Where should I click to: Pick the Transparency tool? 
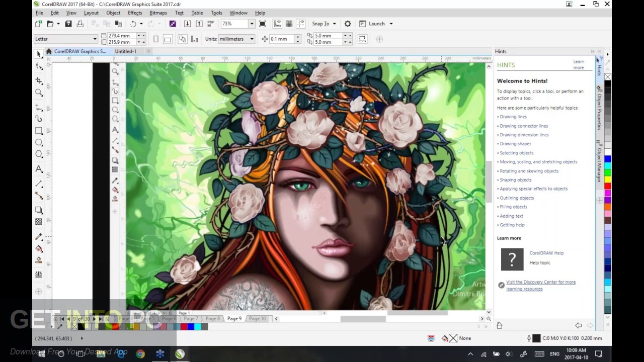(39, 222)
